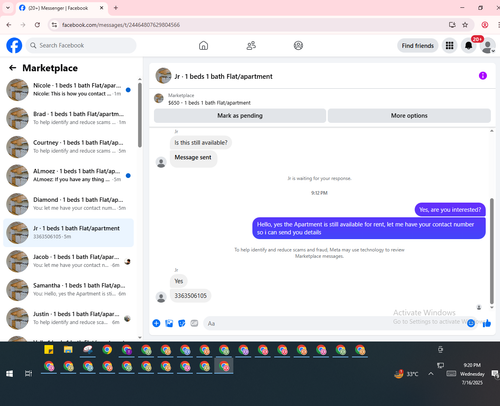Screen dimensions: 500x406
Task: Click the address bar URL
Action: 121,25
